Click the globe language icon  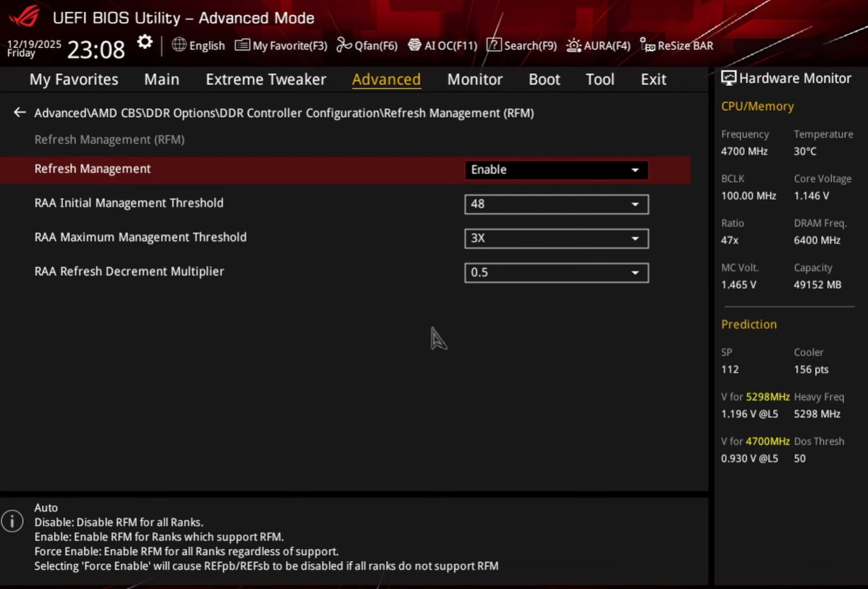click(x=179, y=45)
